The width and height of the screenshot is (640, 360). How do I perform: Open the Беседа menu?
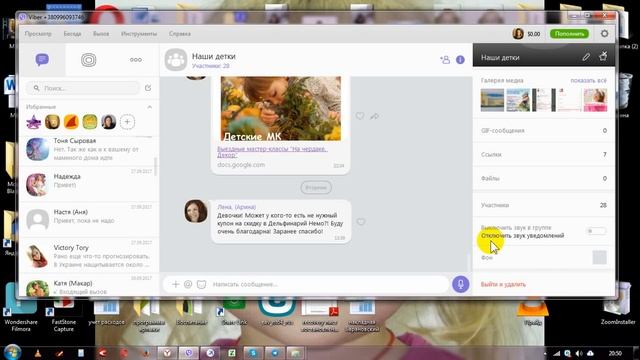point(72,34)
